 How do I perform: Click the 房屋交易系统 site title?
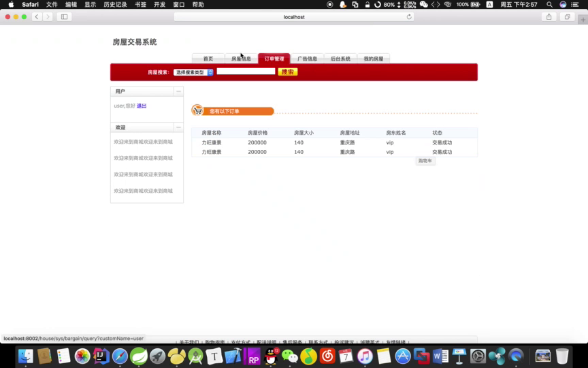point(135,42)
